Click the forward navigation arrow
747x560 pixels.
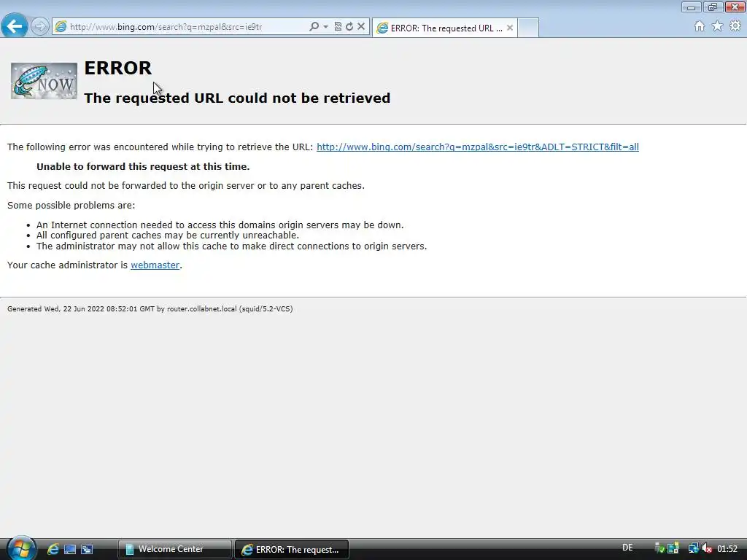(40, 26)
